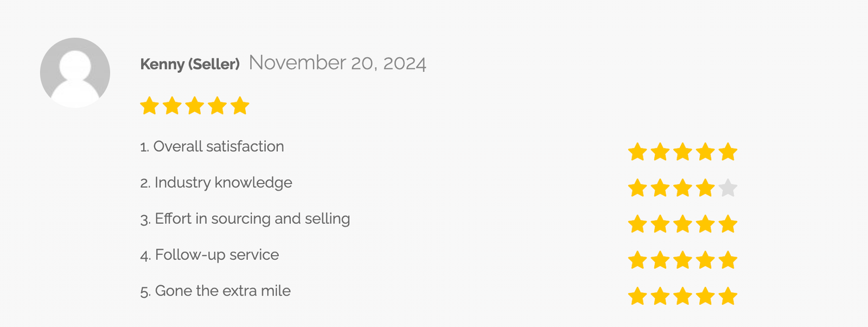The image size is (868, 327).
Task: Click the review date November 20, 2024
Action: point(337,63)
